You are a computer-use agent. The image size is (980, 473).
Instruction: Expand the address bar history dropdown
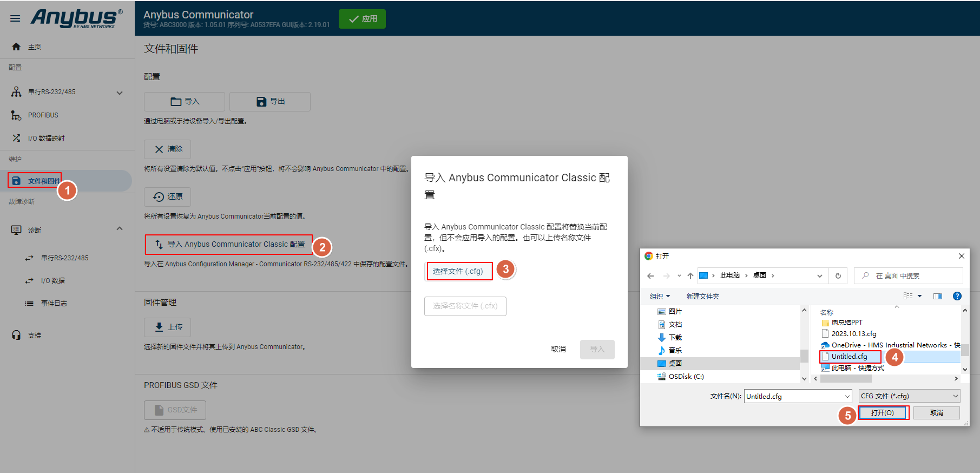(819, 276)
